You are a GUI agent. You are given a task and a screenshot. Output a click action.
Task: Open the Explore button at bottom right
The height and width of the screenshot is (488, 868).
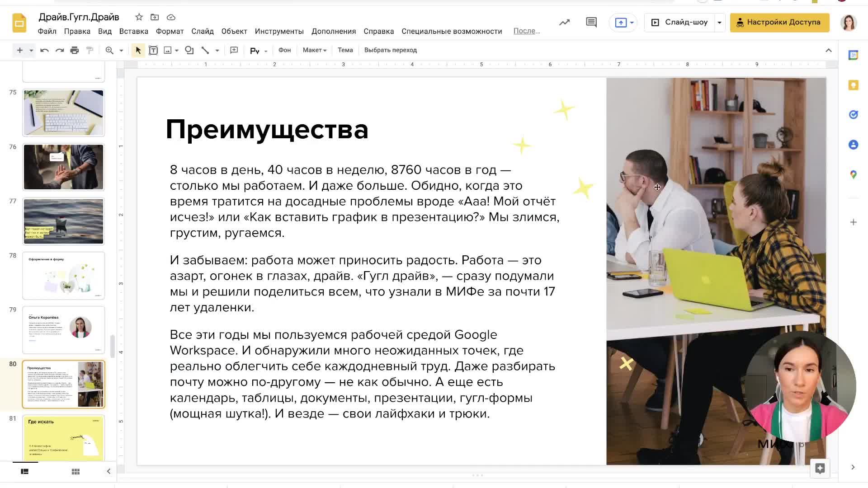click(820, 468)
